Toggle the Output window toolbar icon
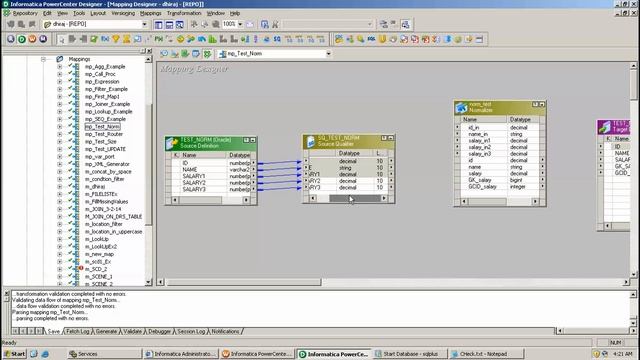The image size is (640, 360). click(x=169, y=24)
